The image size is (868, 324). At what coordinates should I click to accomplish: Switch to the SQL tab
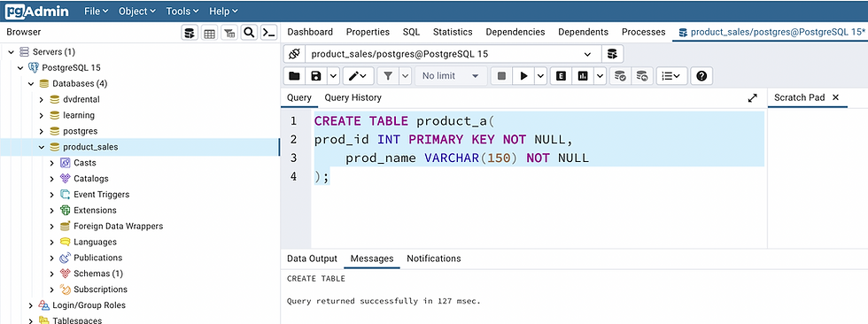pyautogui.click(x=411, y=32)
